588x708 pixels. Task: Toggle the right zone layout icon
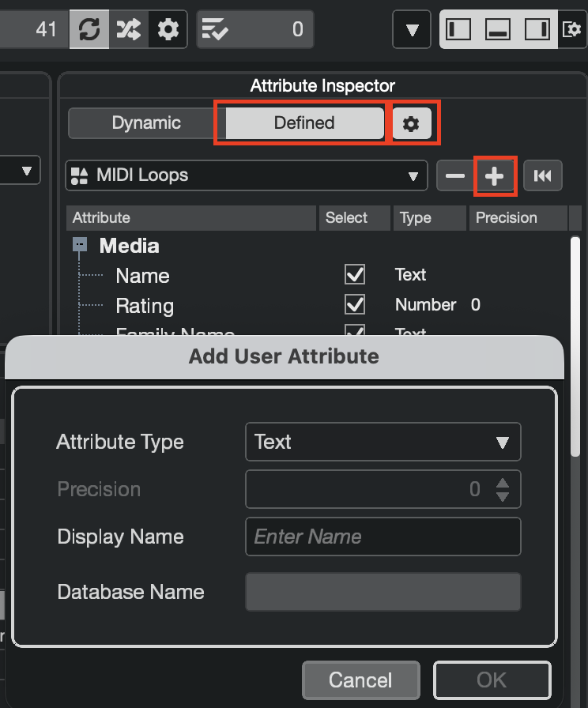(537, 29)
